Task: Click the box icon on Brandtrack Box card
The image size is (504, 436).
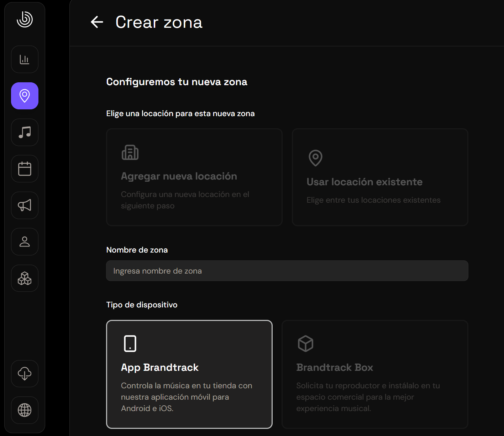Action: 305,344
